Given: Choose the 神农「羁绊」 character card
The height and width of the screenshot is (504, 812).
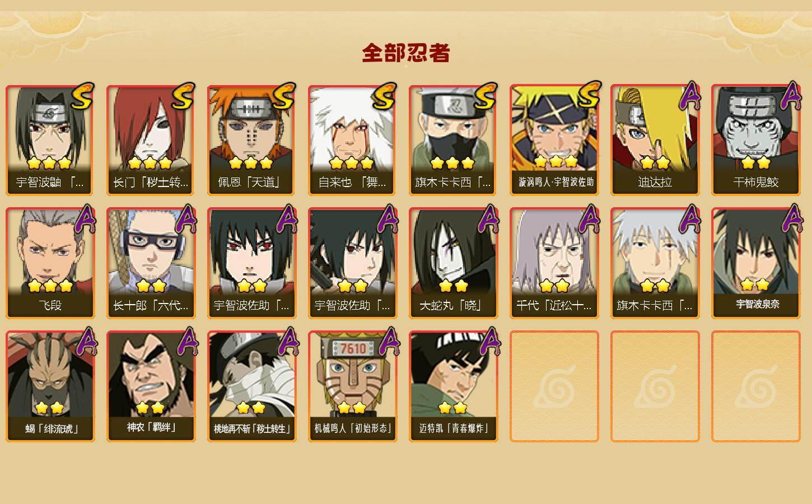Looking at the screenshot, I should click(x=151, y=386).
